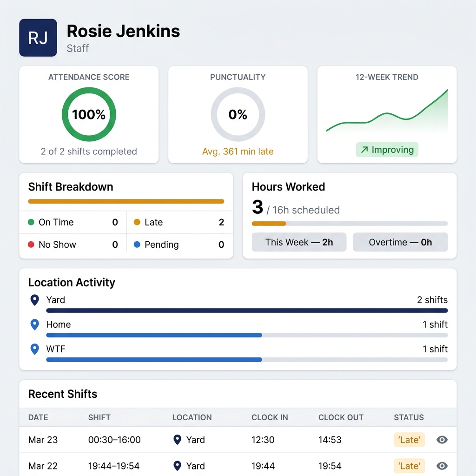476x476 pixels.
Task: Click the Hours Worked progress bar
Action: coord(350,223)
